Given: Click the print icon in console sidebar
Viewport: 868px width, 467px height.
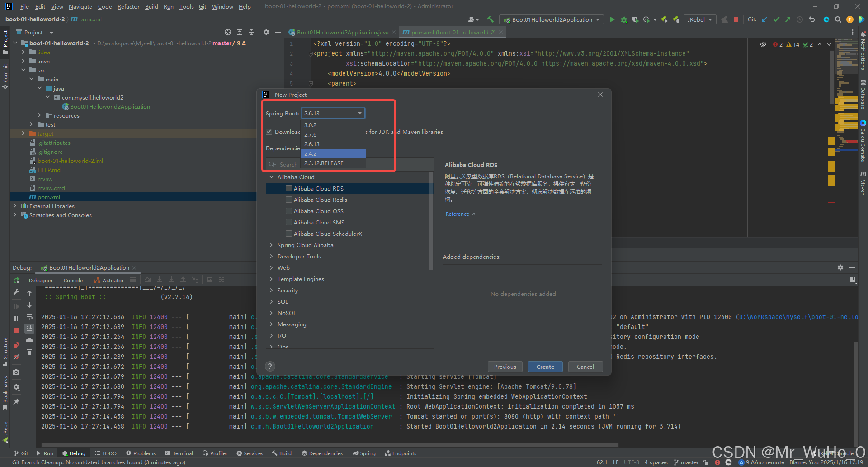Looking at the screenshot, I should [x=29, y=340].
